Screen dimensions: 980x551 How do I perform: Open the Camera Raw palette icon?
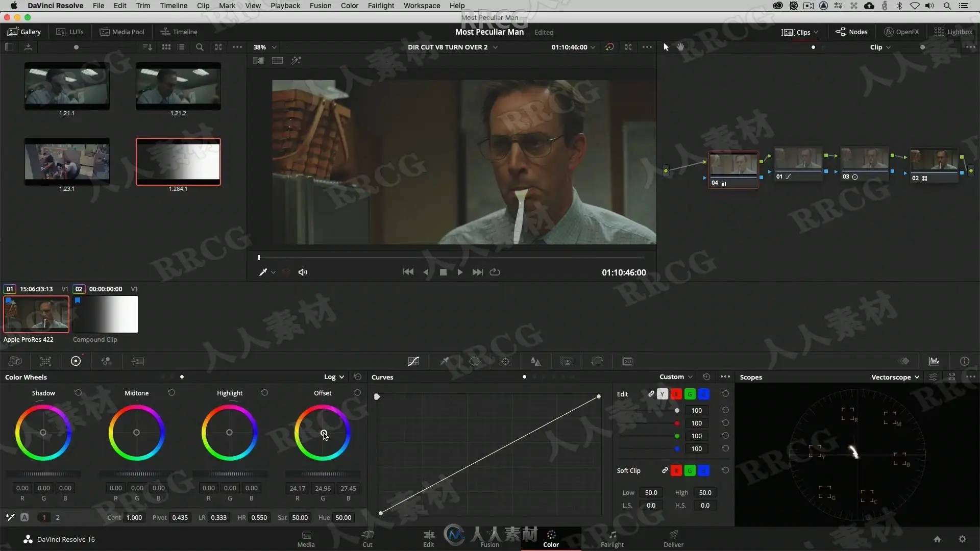[15, 361]
